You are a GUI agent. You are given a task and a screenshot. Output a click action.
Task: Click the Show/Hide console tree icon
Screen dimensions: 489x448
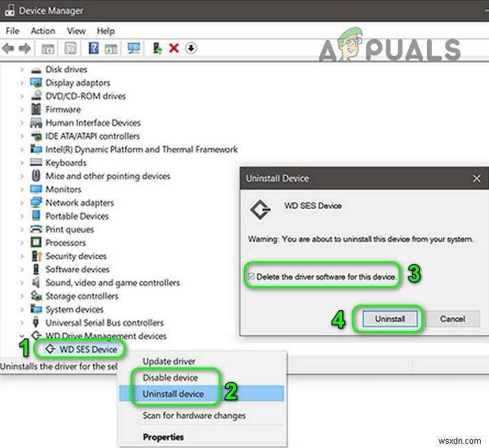click(48, 48)
